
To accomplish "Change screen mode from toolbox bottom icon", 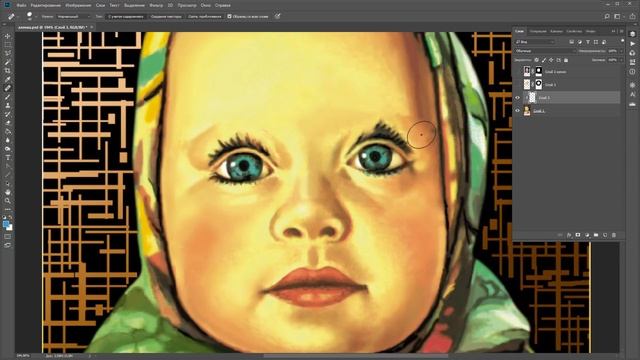I will point(7,245).
